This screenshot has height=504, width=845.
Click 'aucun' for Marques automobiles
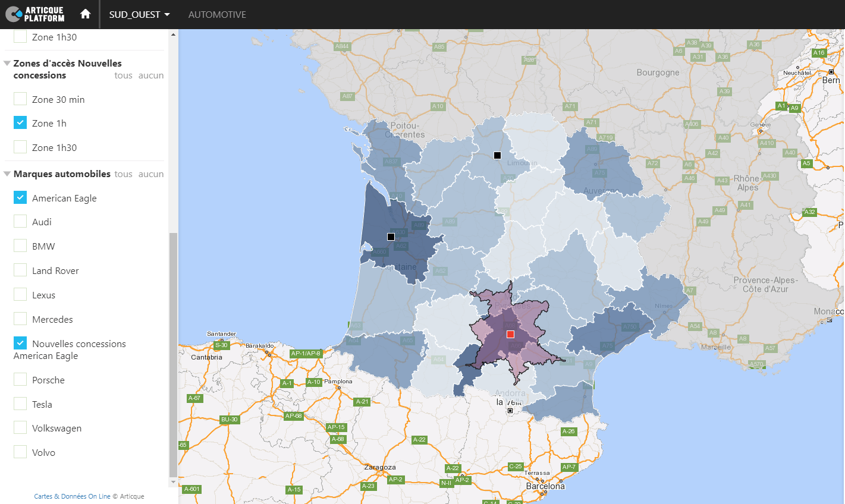(x=151, y=174)
